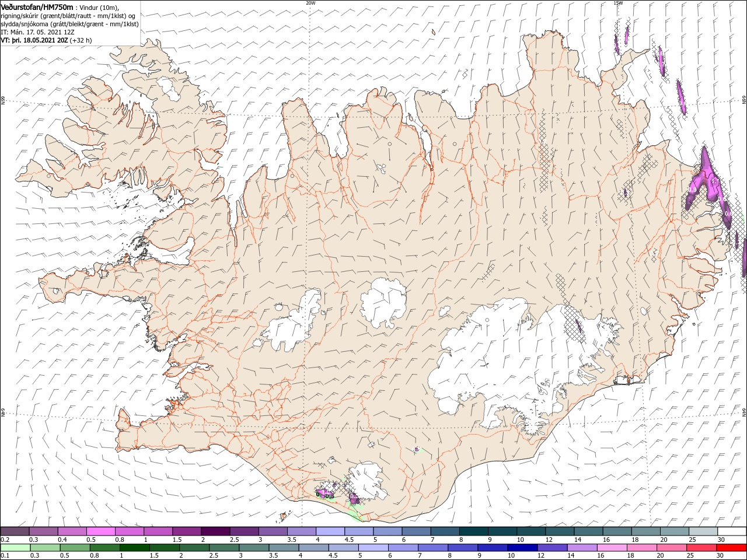Click the 15W longitude label
This screenshot has height=560, width=747.
[617, 3]
